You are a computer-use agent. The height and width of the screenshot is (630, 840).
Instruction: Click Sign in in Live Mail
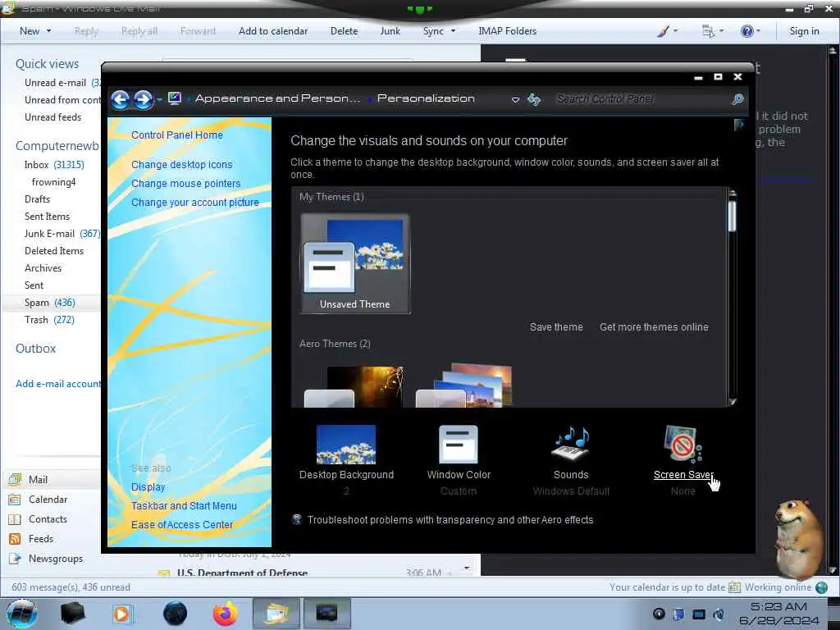click(804, 31)
